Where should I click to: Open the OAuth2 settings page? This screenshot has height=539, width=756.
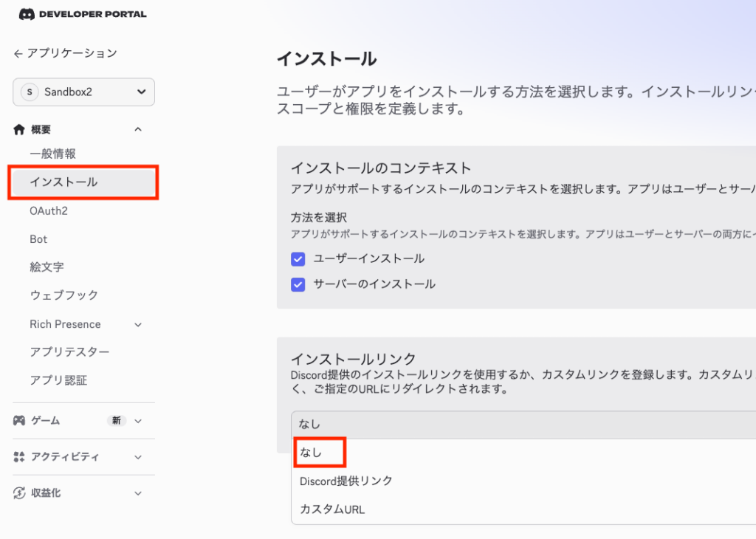tap(49, 211)
